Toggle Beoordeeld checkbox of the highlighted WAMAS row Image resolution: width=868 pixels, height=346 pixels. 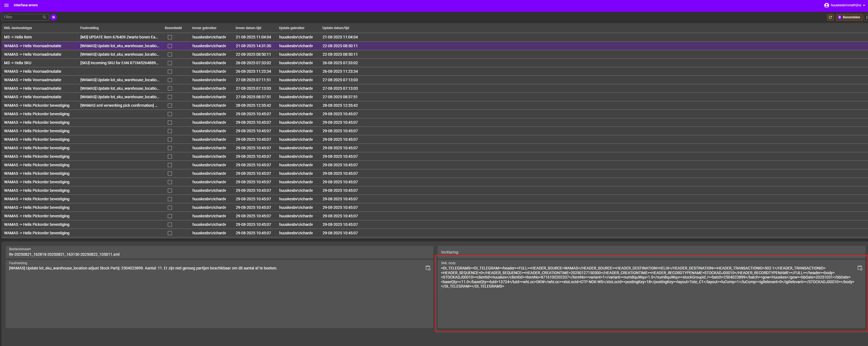pyautogui.click(x=170, y=46)
